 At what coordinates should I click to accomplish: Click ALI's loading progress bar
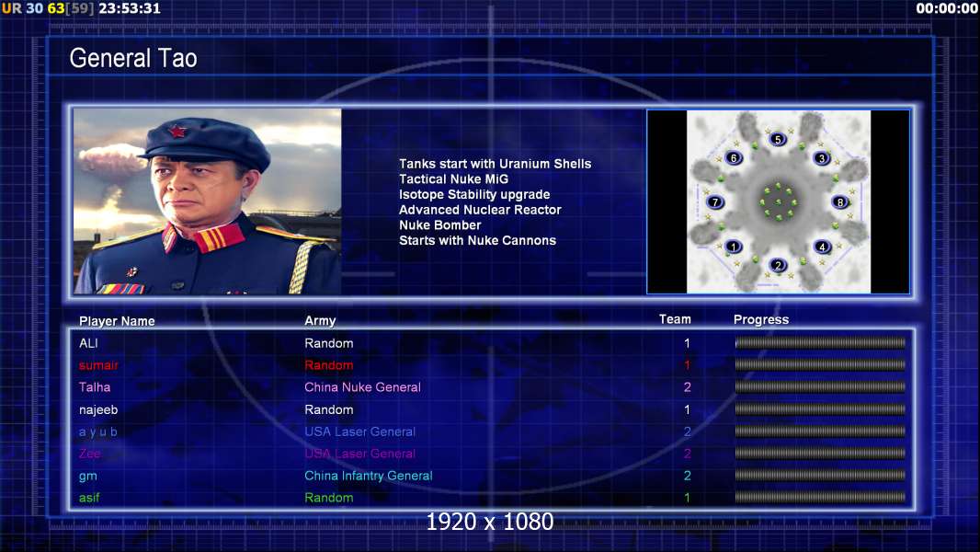click(820, 342)
